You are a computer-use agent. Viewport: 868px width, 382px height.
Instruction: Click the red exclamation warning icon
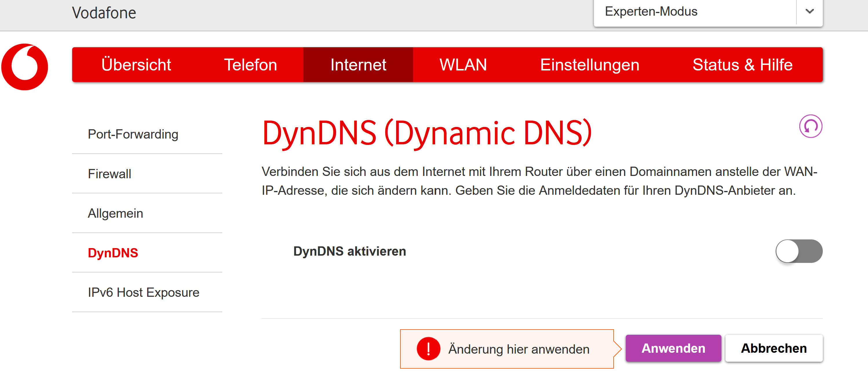coord(428,349)
